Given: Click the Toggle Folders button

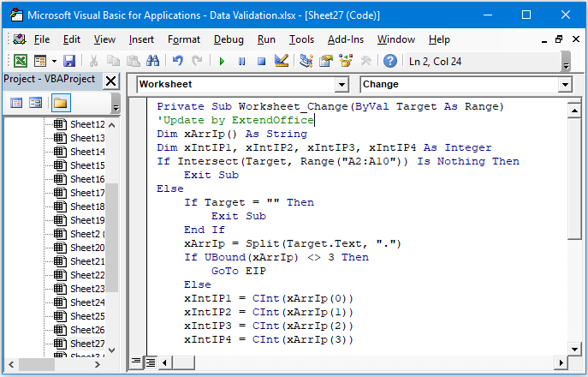Looking at the screenshot, I should click(60, 103).
